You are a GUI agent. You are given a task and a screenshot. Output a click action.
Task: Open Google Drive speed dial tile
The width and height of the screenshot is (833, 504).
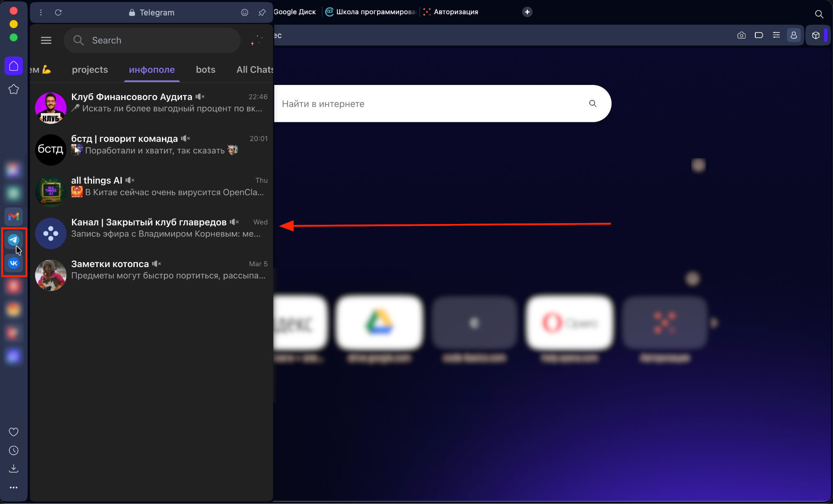coord(379,323)
